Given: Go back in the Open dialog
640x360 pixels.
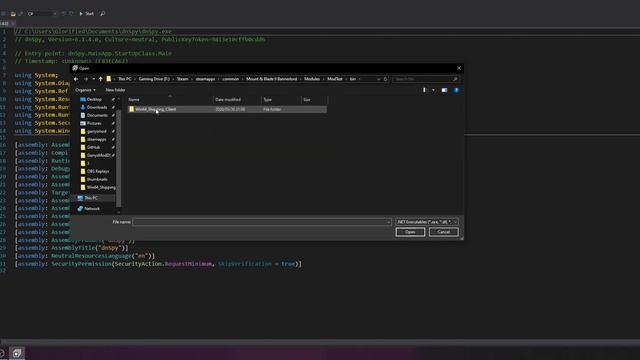Looking at the screenshot, I should point(76,79).
